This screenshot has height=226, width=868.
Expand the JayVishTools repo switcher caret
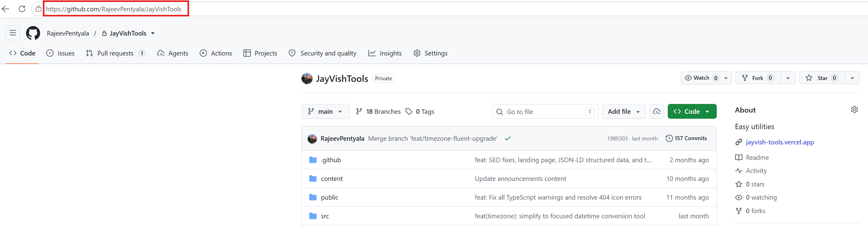(x=153, y=33)
